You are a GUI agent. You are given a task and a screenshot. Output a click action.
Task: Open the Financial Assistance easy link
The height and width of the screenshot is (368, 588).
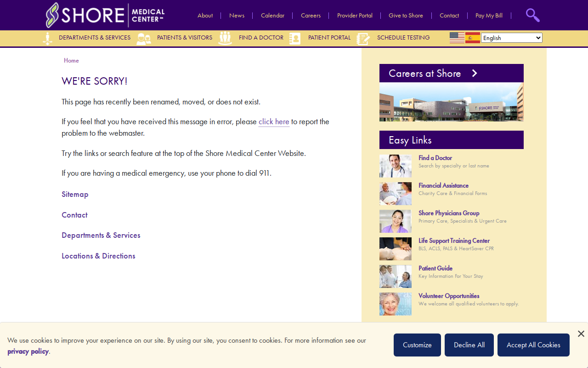[x=443, y=185]
